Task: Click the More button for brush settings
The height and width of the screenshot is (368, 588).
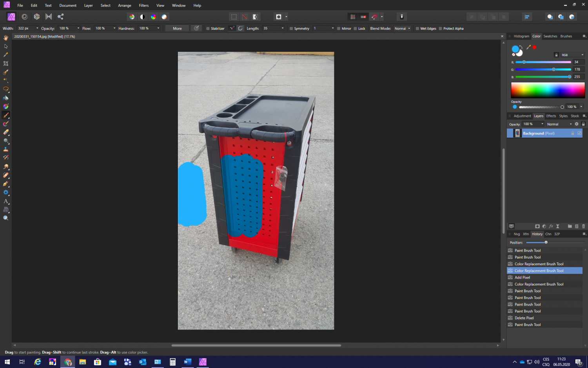Action: click(176, 28)
